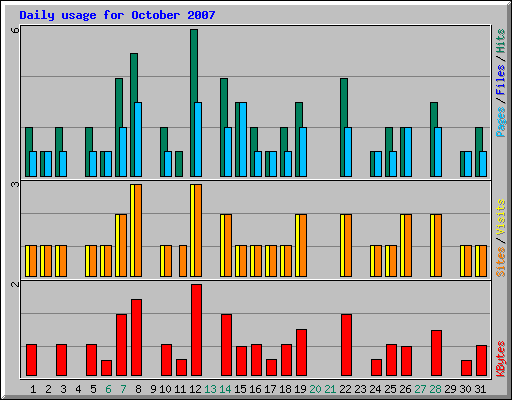Select green weekend day label "14"
This screenshot has width=512, height=400.
tap(225, 389)
